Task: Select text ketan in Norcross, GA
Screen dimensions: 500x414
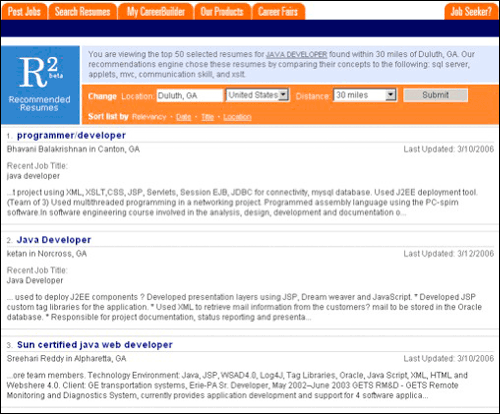Action: coord(47,254)
